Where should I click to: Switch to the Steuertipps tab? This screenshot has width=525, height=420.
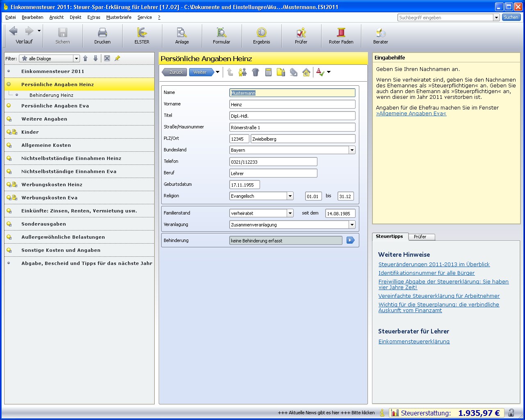(x=390, y=236)
